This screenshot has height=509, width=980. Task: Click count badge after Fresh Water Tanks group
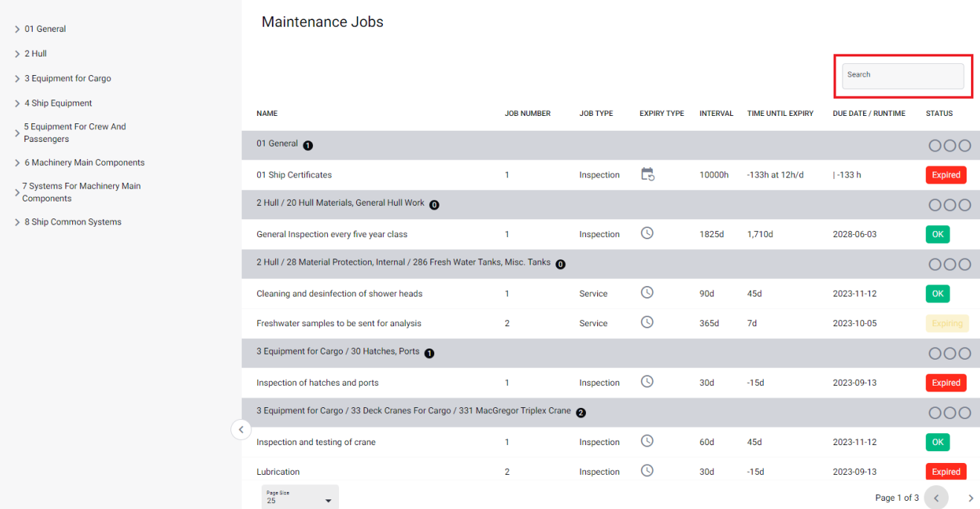point(561,264)
